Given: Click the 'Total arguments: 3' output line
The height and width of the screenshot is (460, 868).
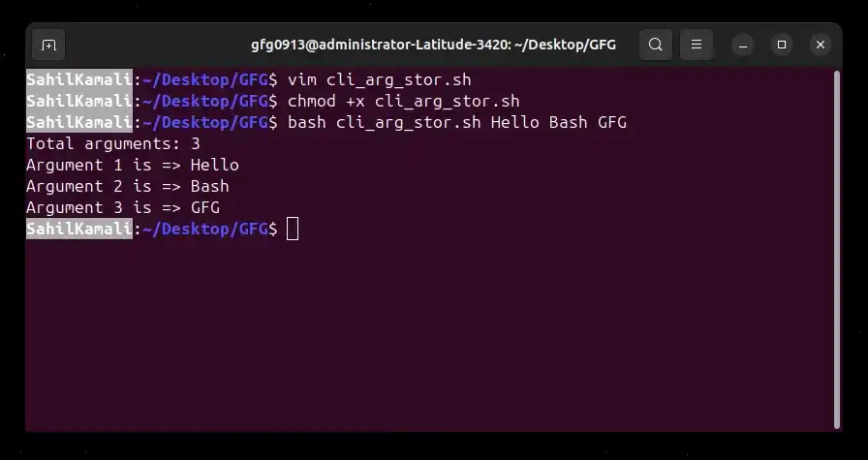Looking at the screenshot, I should click(113, 144).
